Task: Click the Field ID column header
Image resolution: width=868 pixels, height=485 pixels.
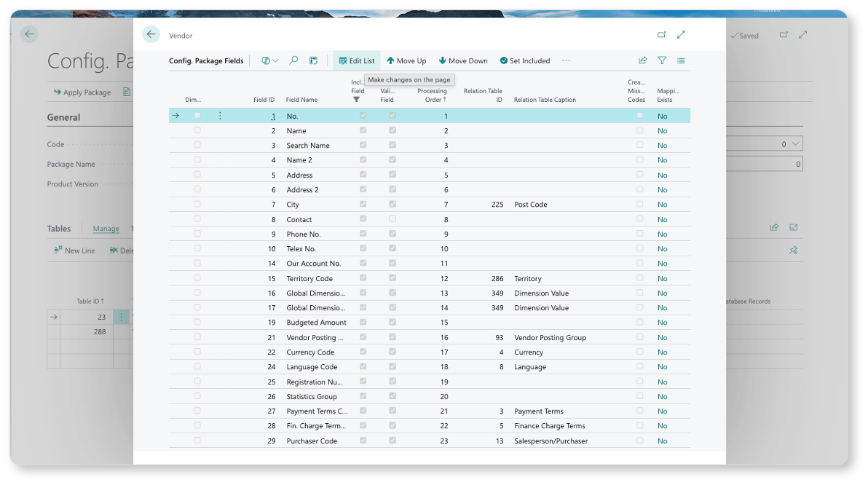Action: [x=264, y=100]
